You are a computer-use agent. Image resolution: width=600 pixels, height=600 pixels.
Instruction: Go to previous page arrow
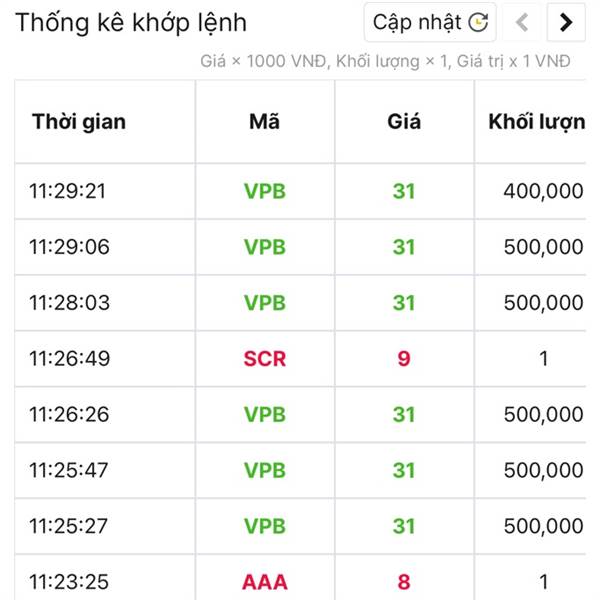pos(522,22)
